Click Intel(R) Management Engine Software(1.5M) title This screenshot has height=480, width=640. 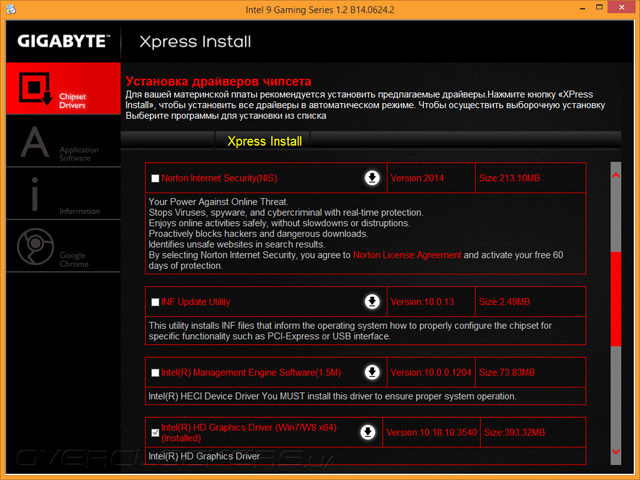click(251, 372)
